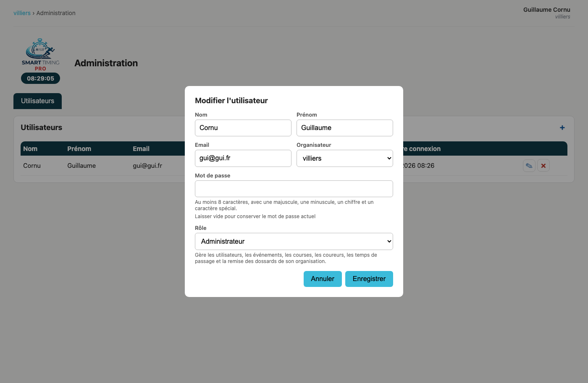
Task: Click the Prénom column header
Action: click(79, 149)
